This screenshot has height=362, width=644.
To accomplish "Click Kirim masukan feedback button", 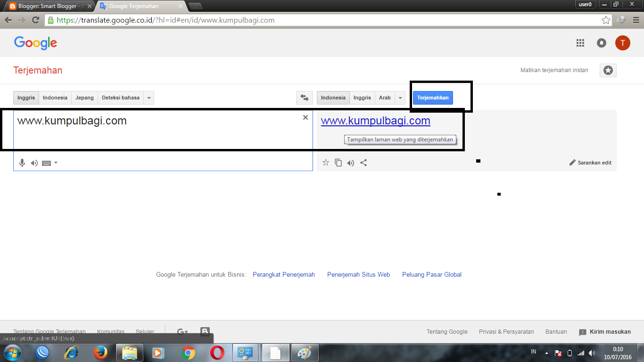I will pyautogui.click(x=605, y=332).
